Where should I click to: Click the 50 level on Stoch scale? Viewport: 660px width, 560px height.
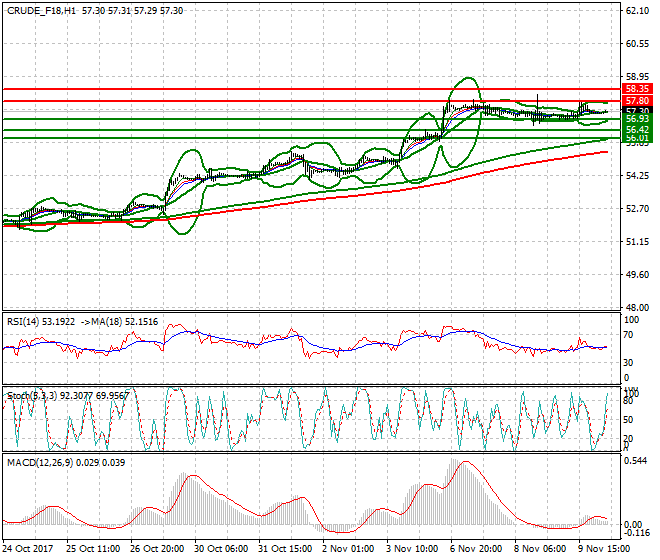click(628, 420)
